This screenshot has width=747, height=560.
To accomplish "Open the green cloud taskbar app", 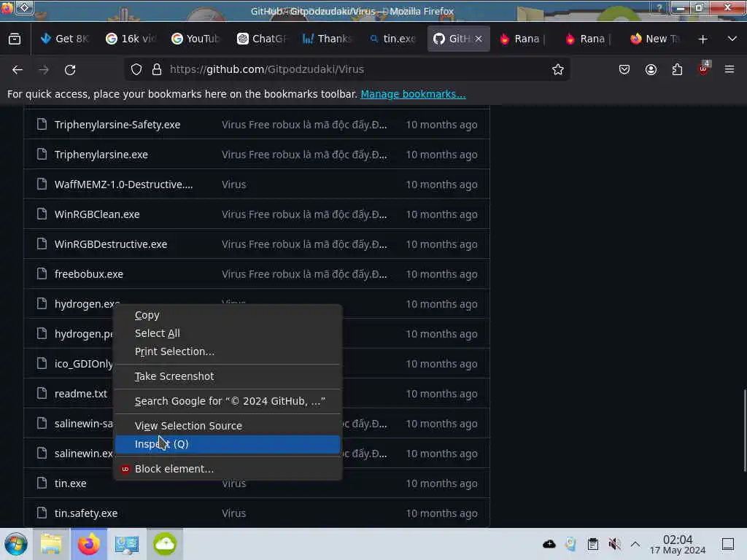I will (x=165, y=544).
